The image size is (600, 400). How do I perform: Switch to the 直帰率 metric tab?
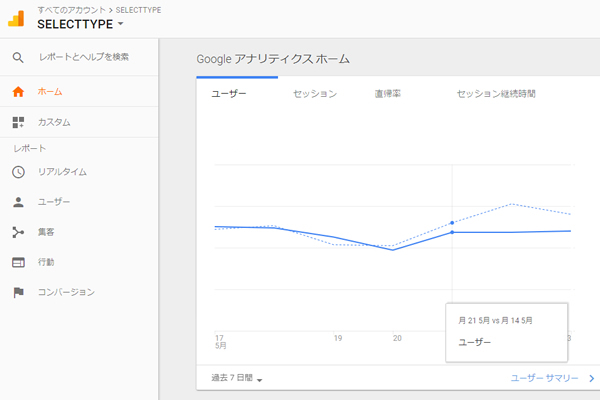point(388,94)
